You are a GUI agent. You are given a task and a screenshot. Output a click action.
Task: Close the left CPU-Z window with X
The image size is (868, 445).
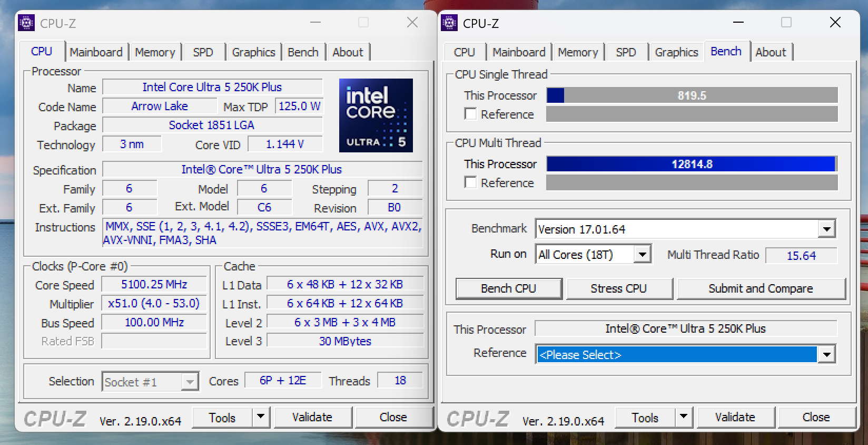tap(412, 22)
